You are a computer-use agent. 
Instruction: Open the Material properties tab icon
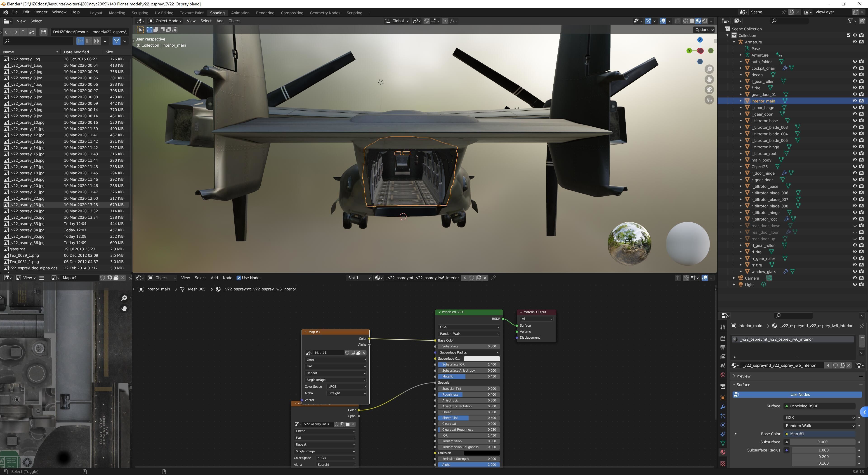(723, 452)
